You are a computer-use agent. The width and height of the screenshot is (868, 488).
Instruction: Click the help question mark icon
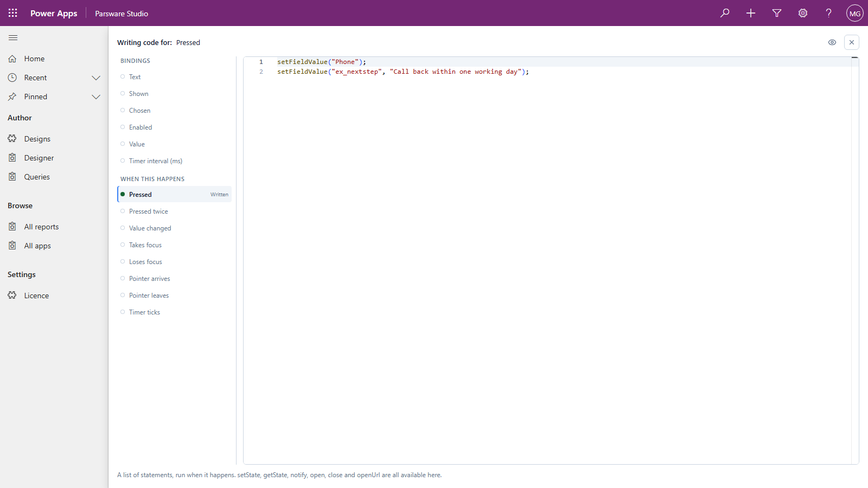829,13
